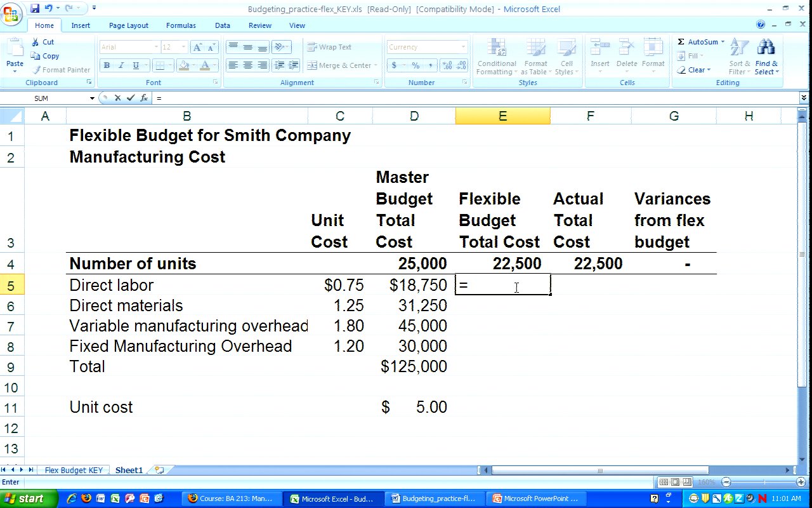Viewport: 812px width, 508px height.
Task: Click the blue Help question mark icon
Action: pyautogui.click(x=761, y=25)
